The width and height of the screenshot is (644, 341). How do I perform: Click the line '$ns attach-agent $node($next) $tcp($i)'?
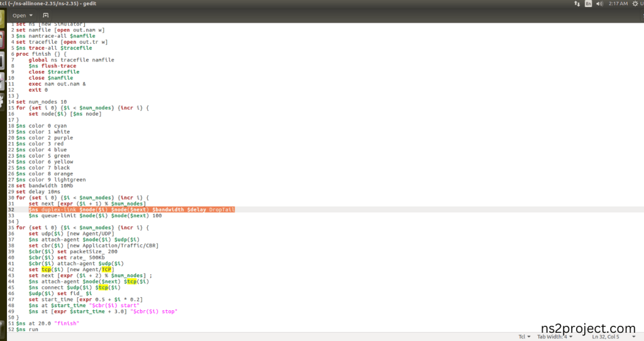(x=89, y=281)
